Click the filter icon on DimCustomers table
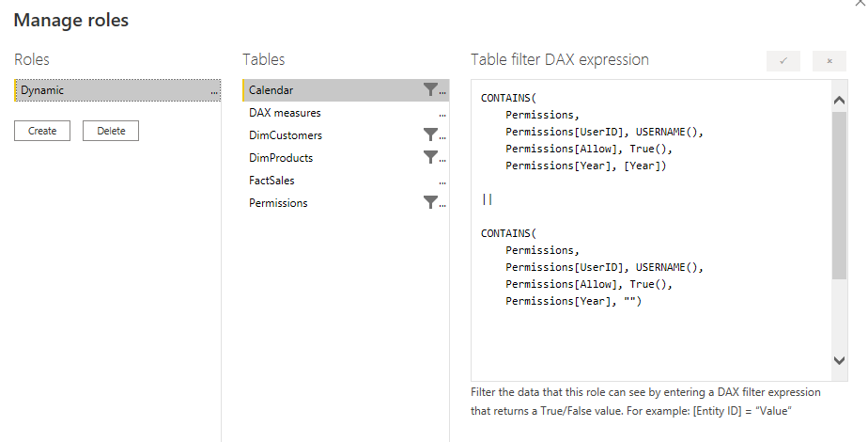The image size is (868, 442). coord(430,134)
